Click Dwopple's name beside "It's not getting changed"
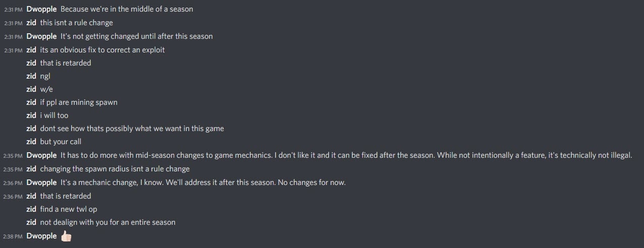The width and height of the screenshot is (644, 248). tap(41, 36)
